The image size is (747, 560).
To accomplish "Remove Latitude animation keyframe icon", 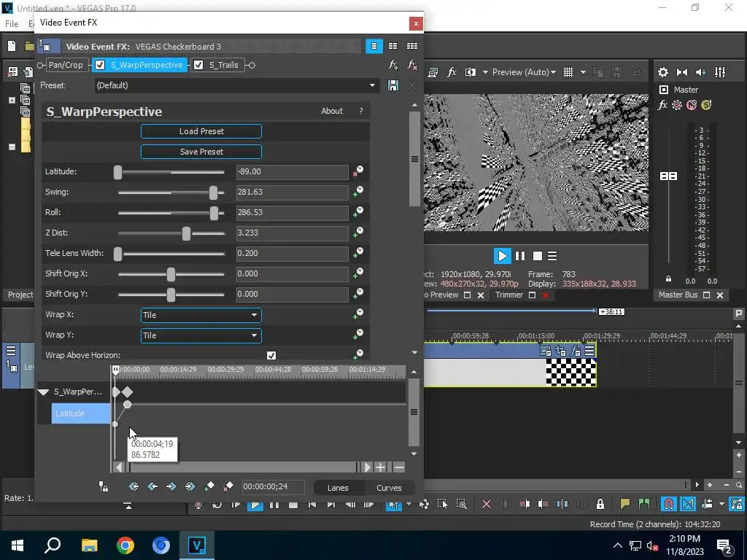I will click(x=357, y=171).
